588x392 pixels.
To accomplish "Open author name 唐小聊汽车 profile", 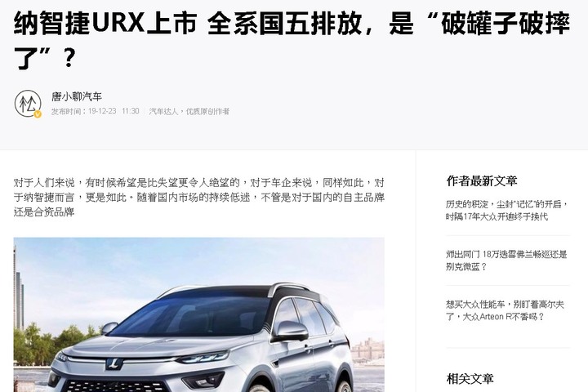I will pos(77,96).
